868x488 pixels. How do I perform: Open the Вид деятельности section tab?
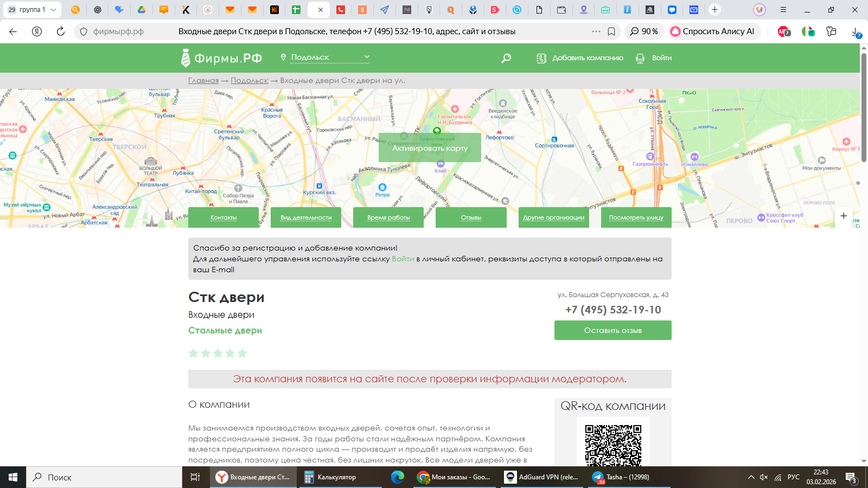306,217
